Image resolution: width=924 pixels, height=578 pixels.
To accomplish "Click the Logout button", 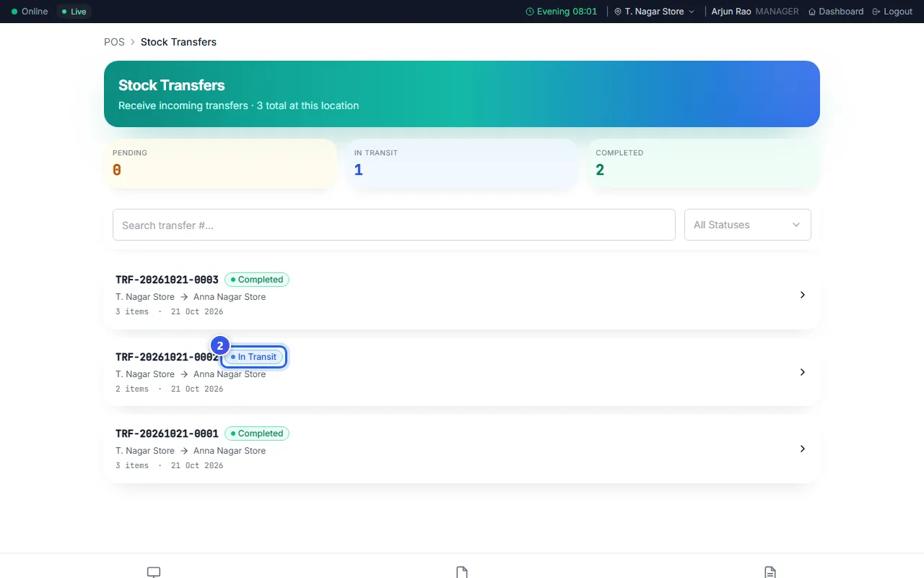I will pos(892,12).
